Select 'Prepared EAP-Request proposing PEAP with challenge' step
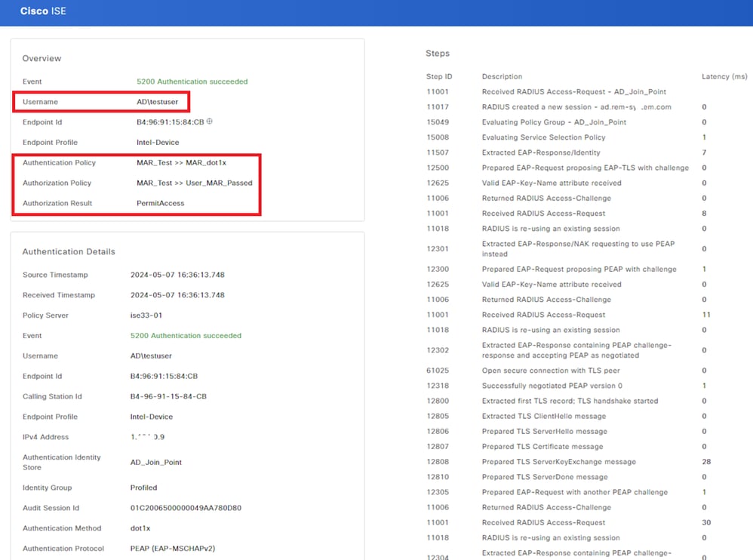The height and width of the screenshot is (560, 753). pos(579,269)
